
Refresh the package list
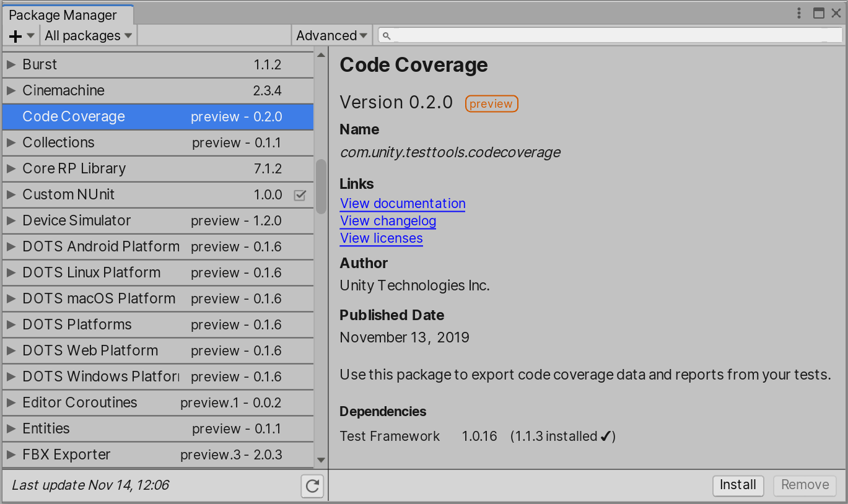[x=312, y=486]
